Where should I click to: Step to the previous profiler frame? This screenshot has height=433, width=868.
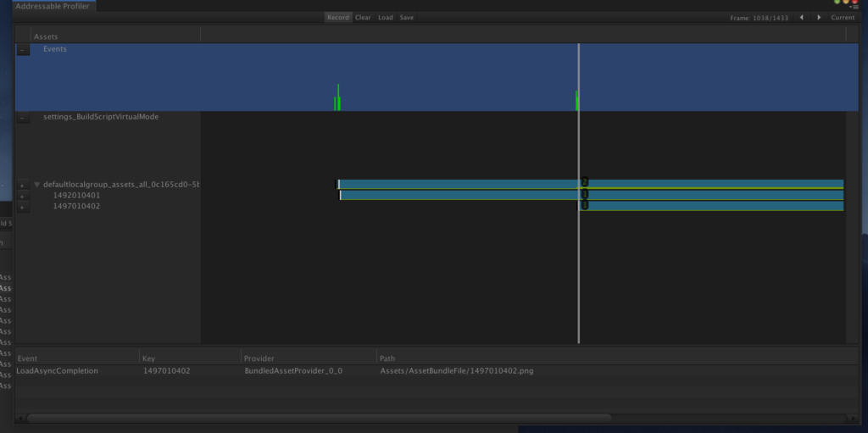point(801,18)
